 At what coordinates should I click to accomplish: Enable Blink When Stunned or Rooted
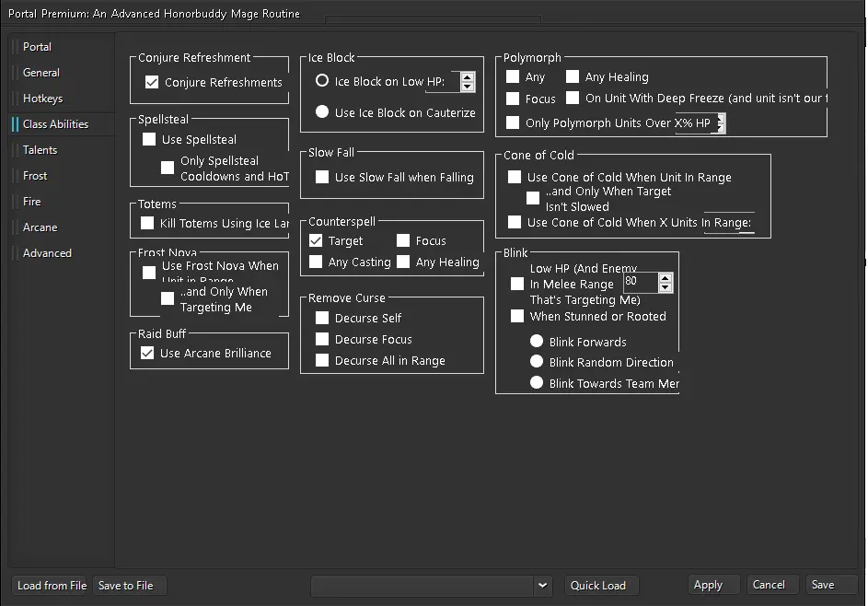[x=517, y=316]
